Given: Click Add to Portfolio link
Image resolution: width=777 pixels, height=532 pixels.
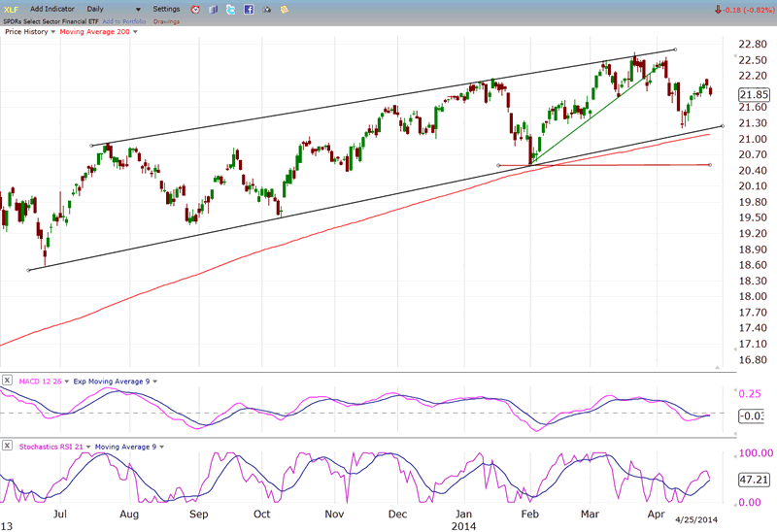Looking at the screenshot, I should [124, 21].
